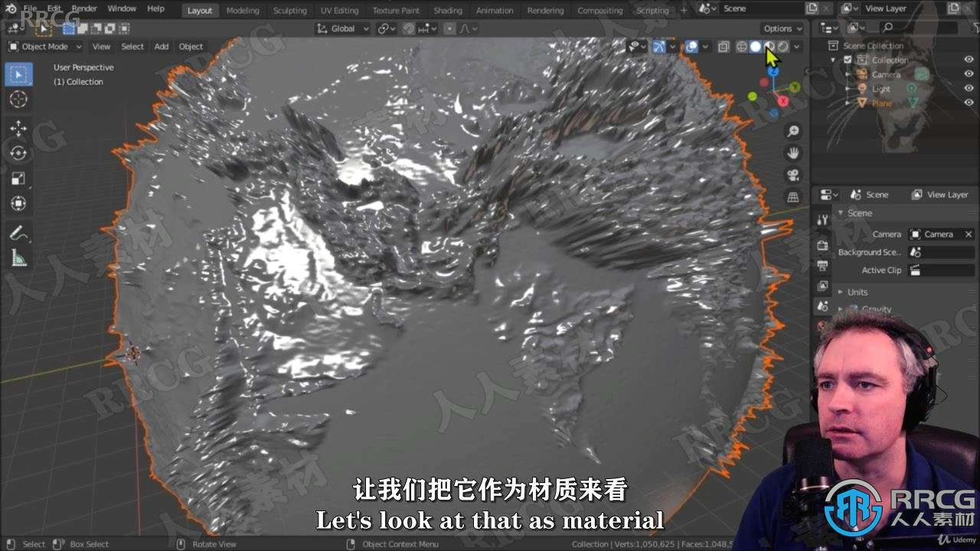Open the Render properties tab
980x551 pixels.
coord(822,245)
